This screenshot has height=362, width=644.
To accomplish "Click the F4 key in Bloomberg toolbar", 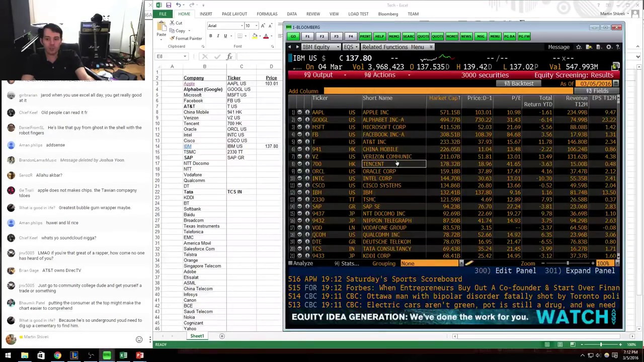I will click(351, 36).
